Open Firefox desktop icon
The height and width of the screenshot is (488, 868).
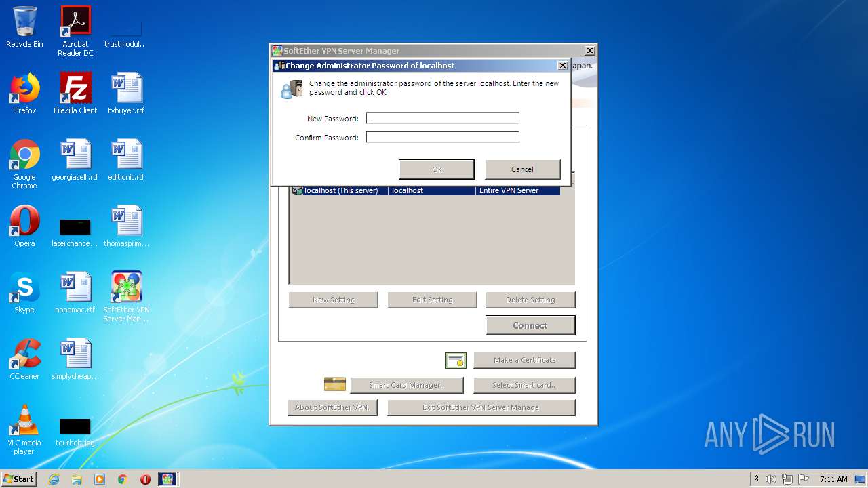24,94
